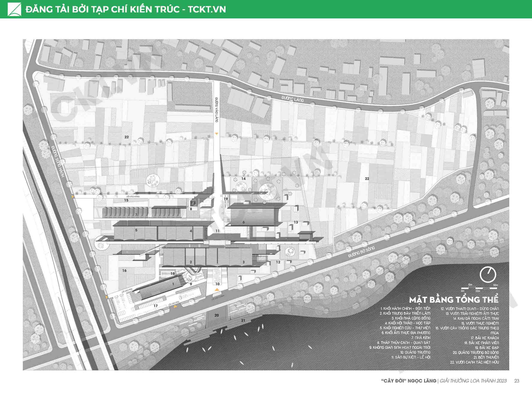Click number 20 on the riverside plaza
532x393 pixels.
click(217, 315)
